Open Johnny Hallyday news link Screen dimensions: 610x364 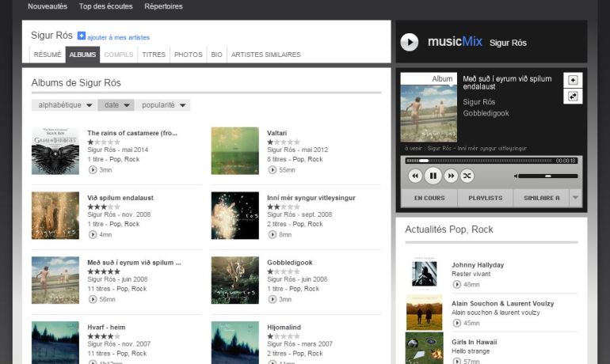point(478,265)
